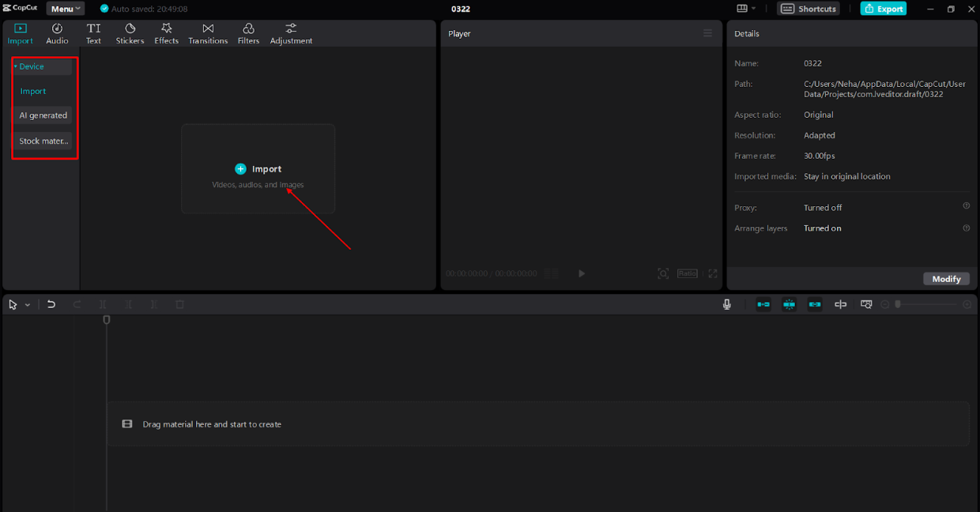This screenshot has height=512, width=980.
Task: Click the play button in Player
Action: click(x=582, y=273)
